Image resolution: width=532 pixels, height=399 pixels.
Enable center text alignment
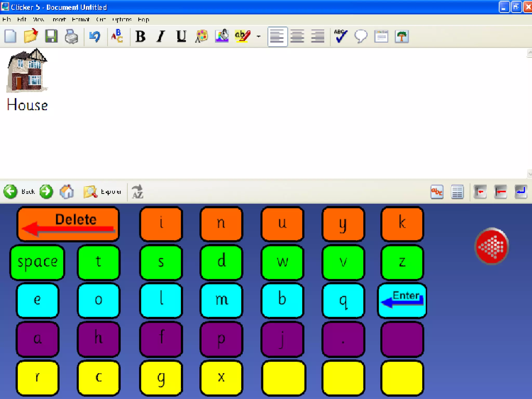click(x=297, y=36)
